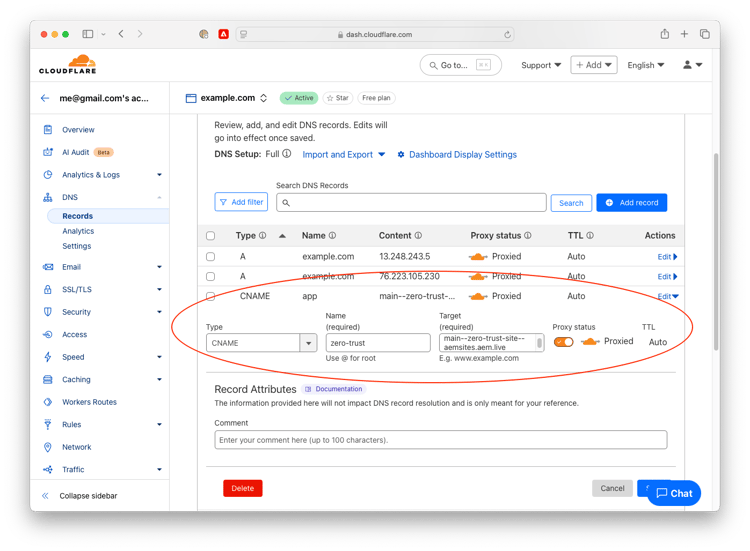Click the Cancel button

pyautogui.click(x=612, y=488)
